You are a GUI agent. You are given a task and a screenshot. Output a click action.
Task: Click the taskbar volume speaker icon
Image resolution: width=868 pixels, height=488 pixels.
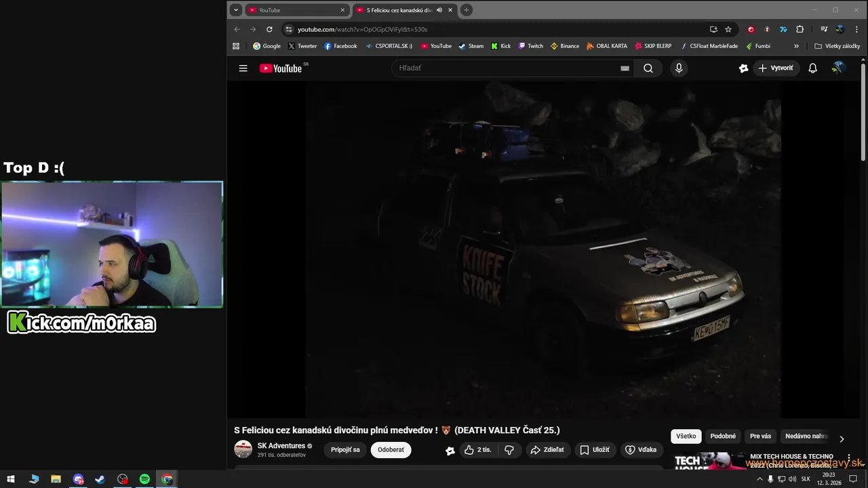(792, 479)
